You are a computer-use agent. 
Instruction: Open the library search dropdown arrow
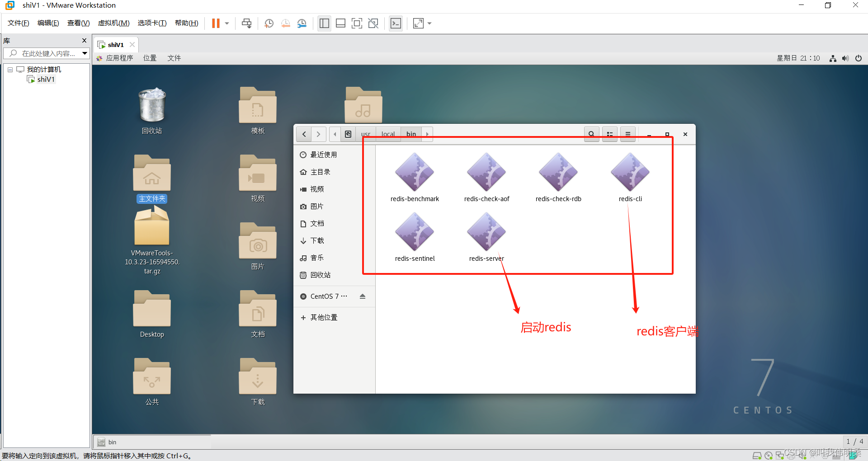tap(85, 53)
